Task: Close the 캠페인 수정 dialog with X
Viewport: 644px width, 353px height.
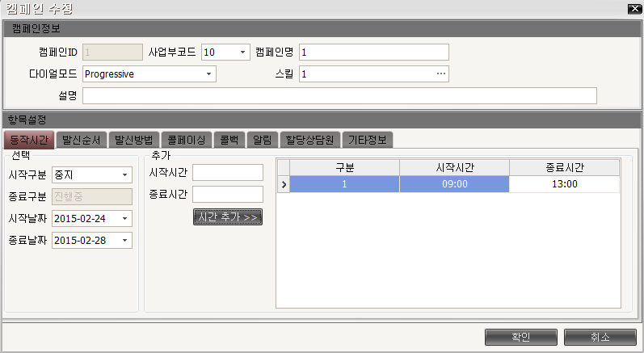Action: coord(635,9)
